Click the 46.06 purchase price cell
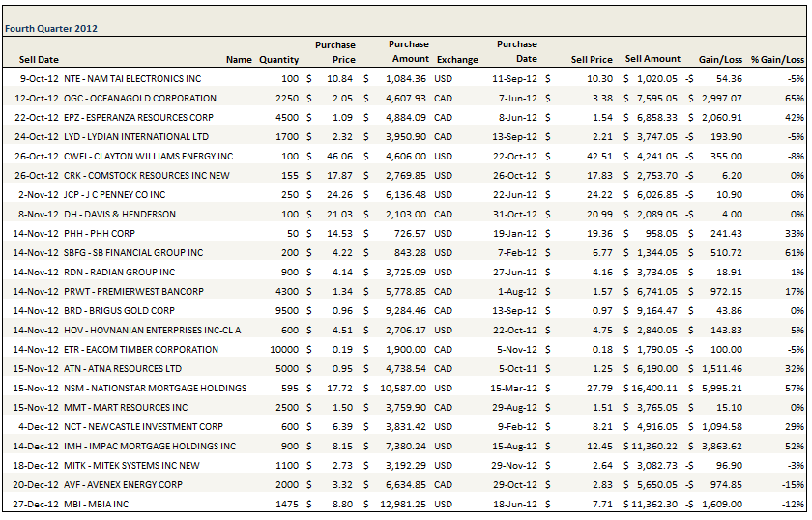 click(338, 156)
